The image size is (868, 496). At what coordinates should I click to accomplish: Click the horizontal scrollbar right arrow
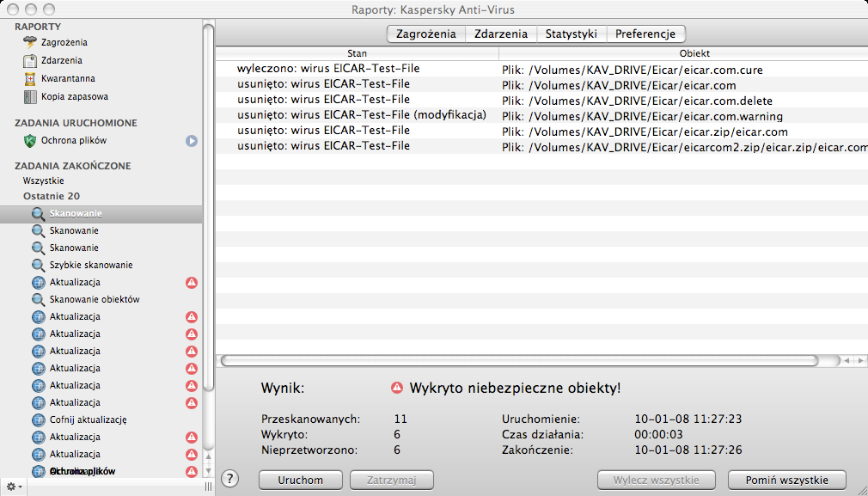[x=860, y=360]
